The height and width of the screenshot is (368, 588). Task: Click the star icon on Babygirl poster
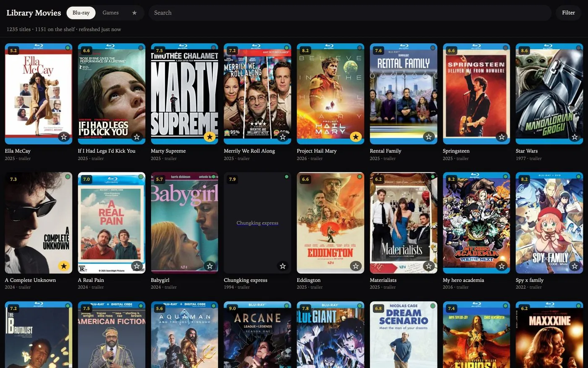tap(210, 266)
